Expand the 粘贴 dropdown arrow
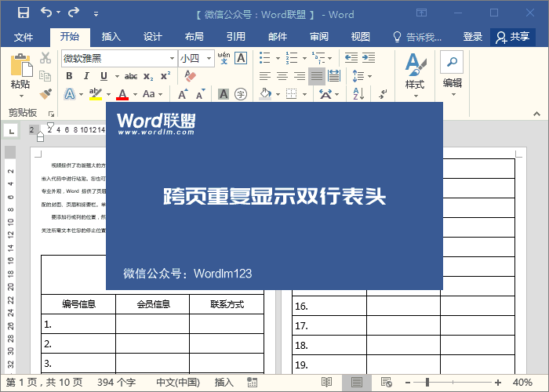The width and height of the screenshot is (549, 392). coord(21,96)
